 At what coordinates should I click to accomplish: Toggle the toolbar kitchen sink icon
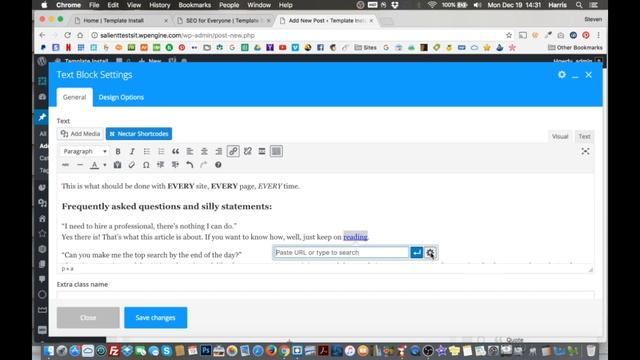coord(276,151)
